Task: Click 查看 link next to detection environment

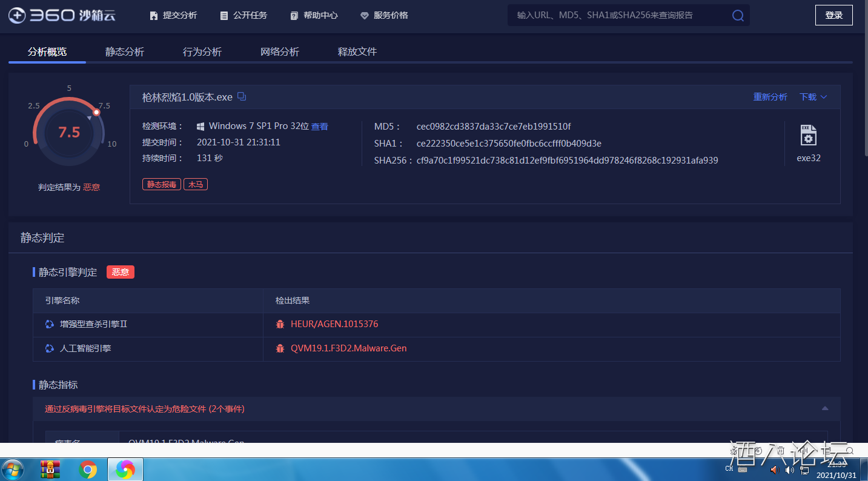Action: click(320, 127)
